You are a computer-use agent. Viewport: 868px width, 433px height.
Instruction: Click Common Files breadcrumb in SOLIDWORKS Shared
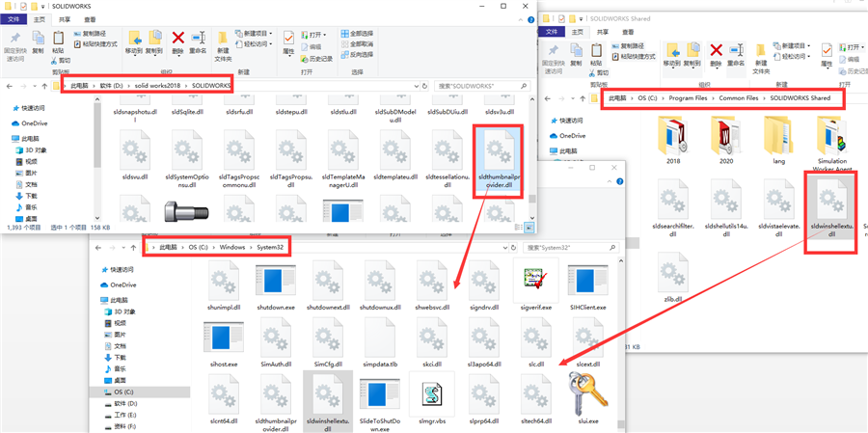point(739,98)
